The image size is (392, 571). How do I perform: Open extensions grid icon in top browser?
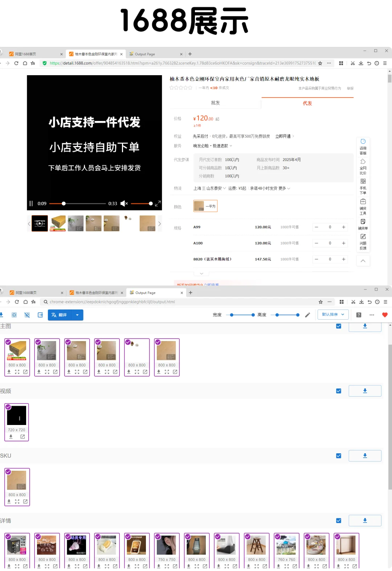coord(341,63)
